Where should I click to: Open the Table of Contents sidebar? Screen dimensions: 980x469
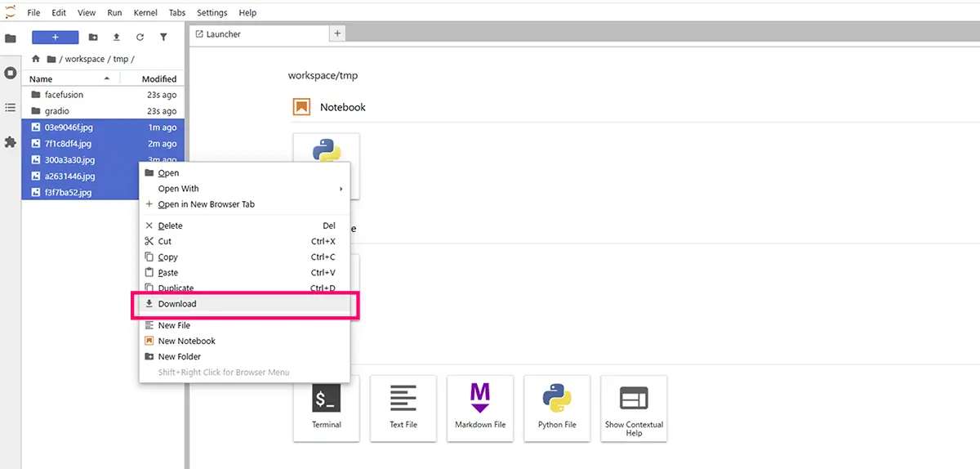[x=11, y=108]
